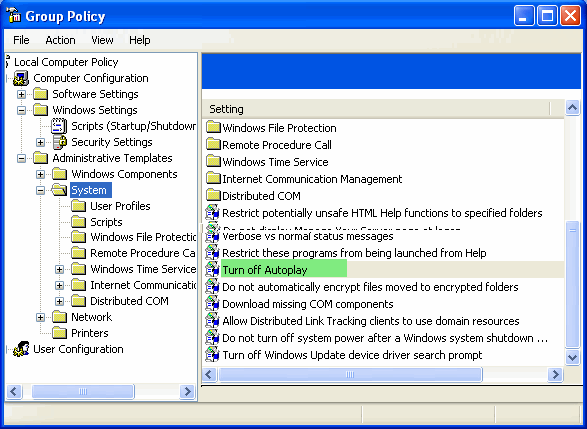This screenshot has height=429, width=587.
Task: Click right pane scroll right arrow
Action: (x=556, y=374)
